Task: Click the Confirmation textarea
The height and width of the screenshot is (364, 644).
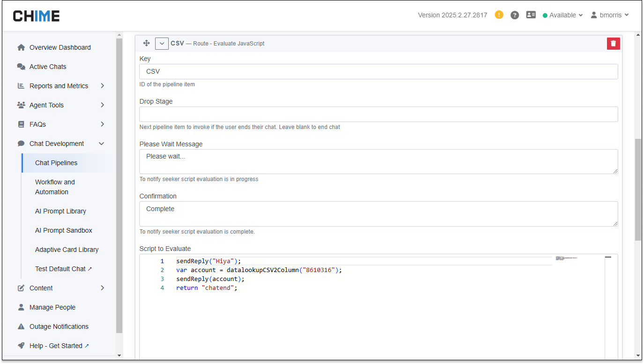Action: click(x=378, y=214)
